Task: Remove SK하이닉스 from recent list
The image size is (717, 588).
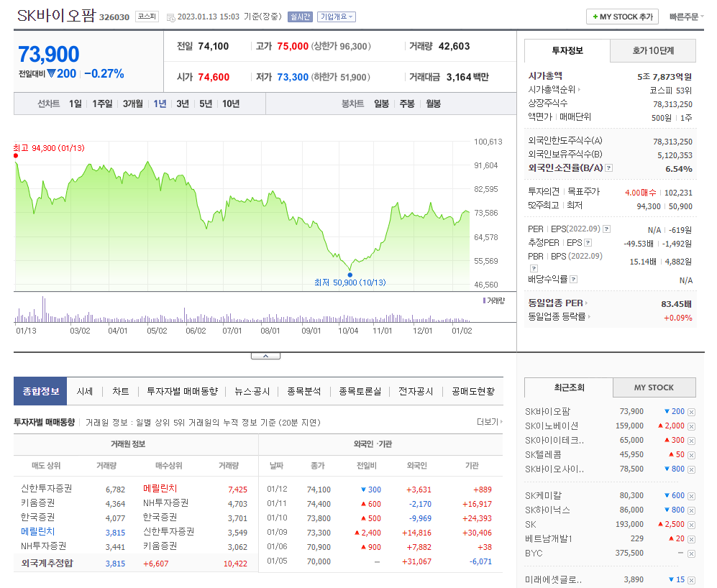Action: coord(691,510)
